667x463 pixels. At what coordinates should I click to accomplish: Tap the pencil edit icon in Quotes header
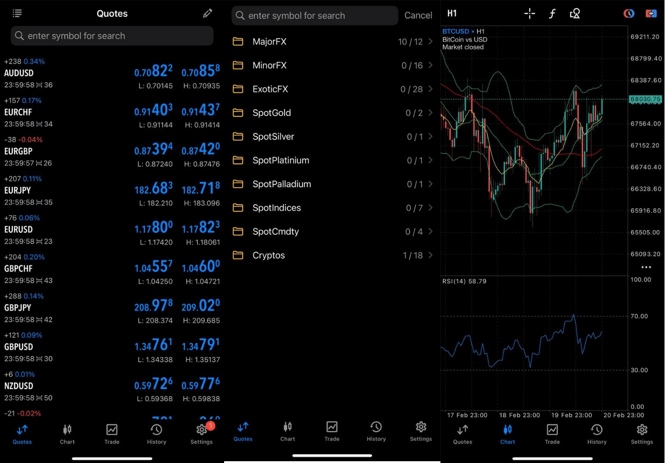pyautogui.click(x=207, y=13)
